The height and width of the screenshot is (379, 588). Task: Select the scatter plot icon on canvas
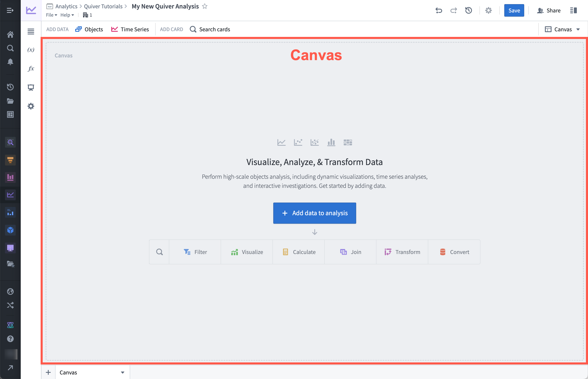298,142
